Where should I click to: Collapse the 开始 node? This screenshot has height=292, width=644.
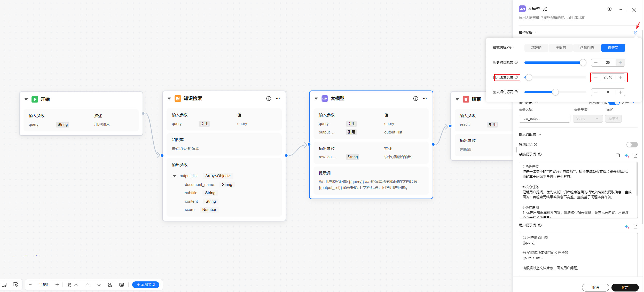[x=26, y=99]
